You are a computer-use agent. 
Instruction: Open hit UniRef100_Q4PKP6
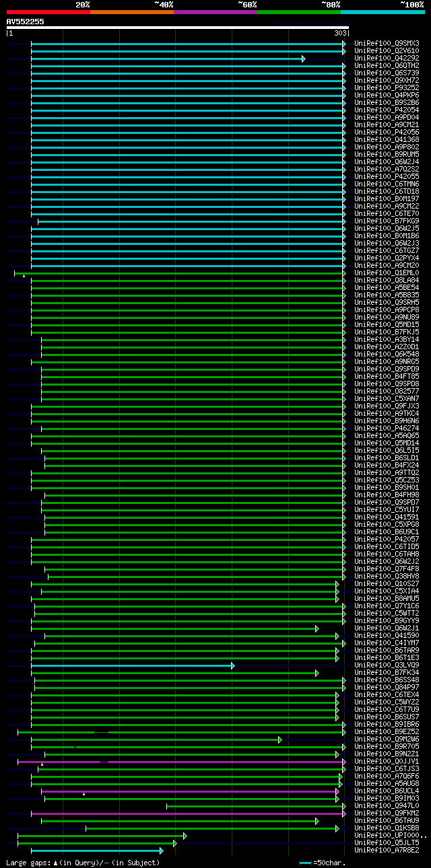click(387, 96)
